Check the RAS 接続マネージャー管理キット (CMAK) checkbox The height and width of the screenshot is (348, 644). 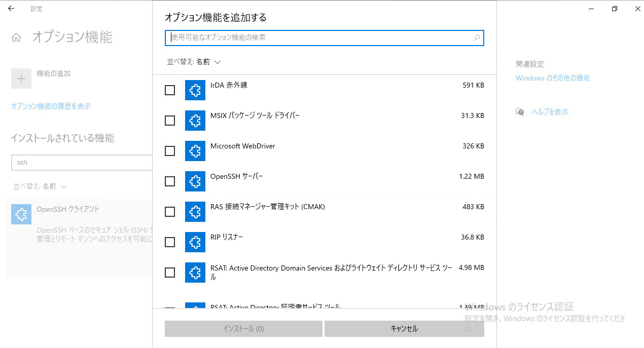click(x=170, y=212)
